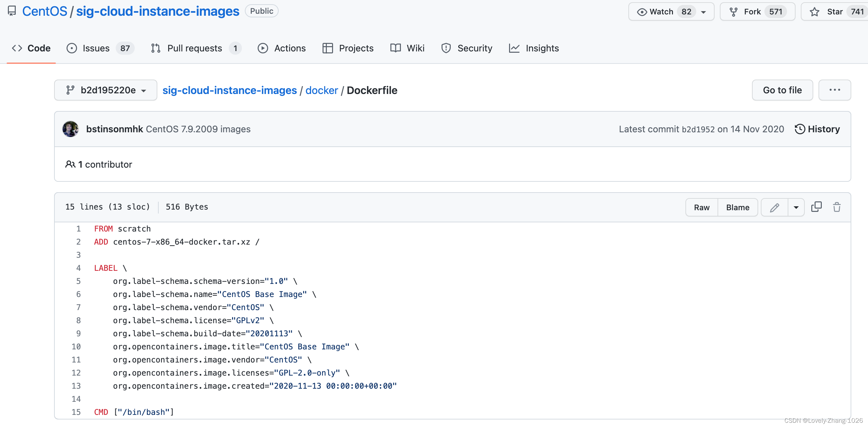Open the b2d195220e branch selector
The width and height of the screenshot is (868, 427).
106,90
